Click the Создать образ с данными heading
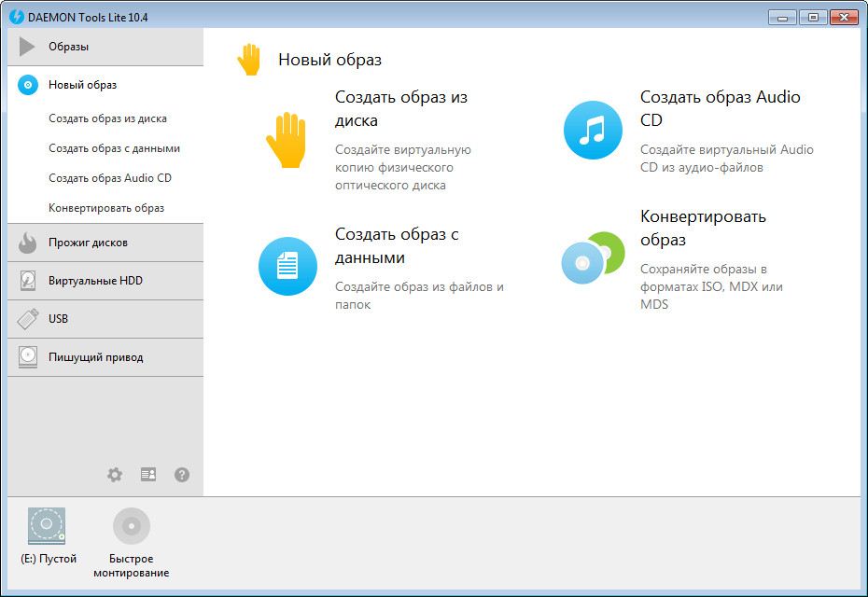868x597 pixels. coord(397,245)
